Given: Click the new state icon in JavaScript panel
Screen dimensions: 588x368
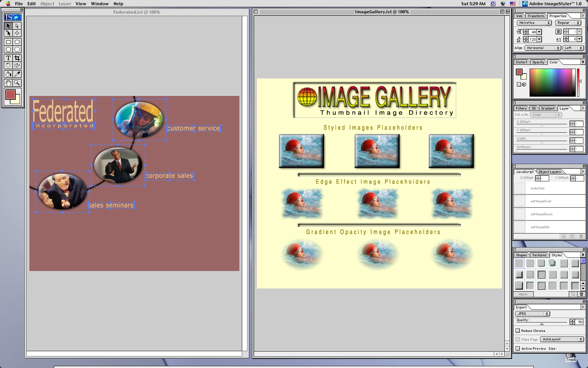Looking at the screenshot, I should click(x=563, y=236).
